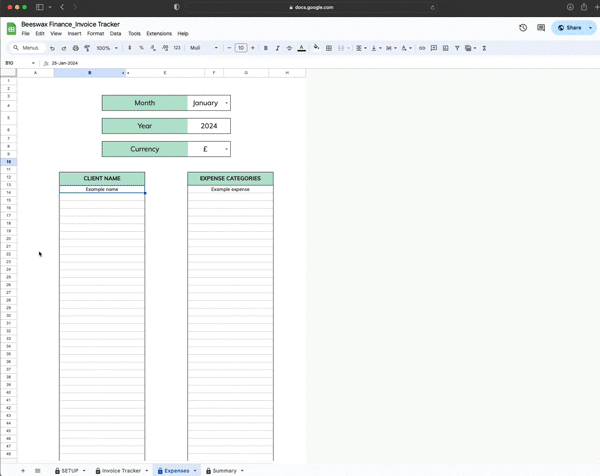Open version history clock icon
Viewport: 600px width, 476px height.
(x=523, y=28)
